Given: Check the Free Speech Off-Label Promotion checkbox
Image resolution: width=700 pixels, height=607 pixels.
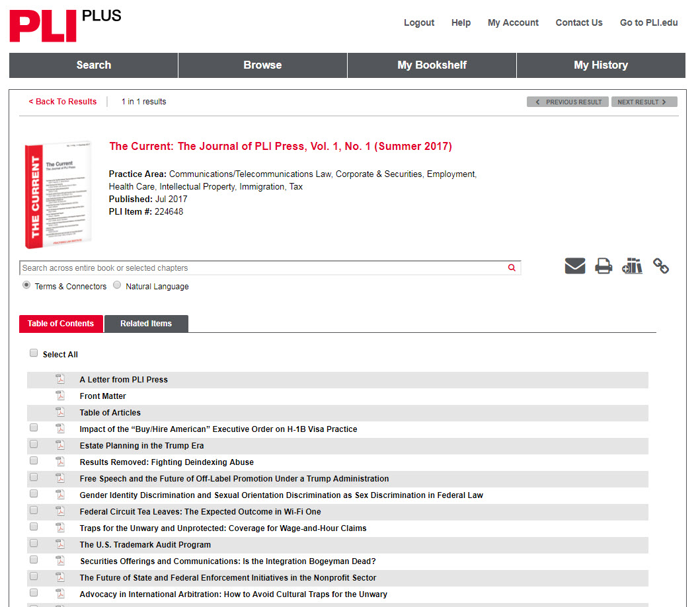Looking at the screenshot, I should tap(34, 478).
